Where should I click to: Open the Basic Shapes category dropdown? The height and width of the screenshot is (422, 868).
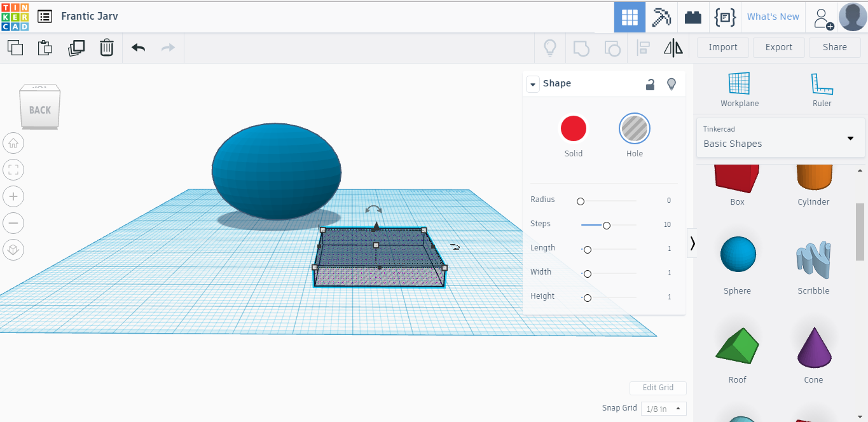pos(781,137)
